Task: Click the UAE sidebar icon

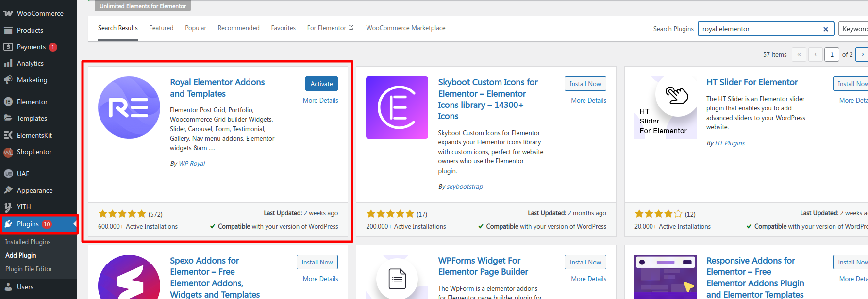Action: [8, 174]
